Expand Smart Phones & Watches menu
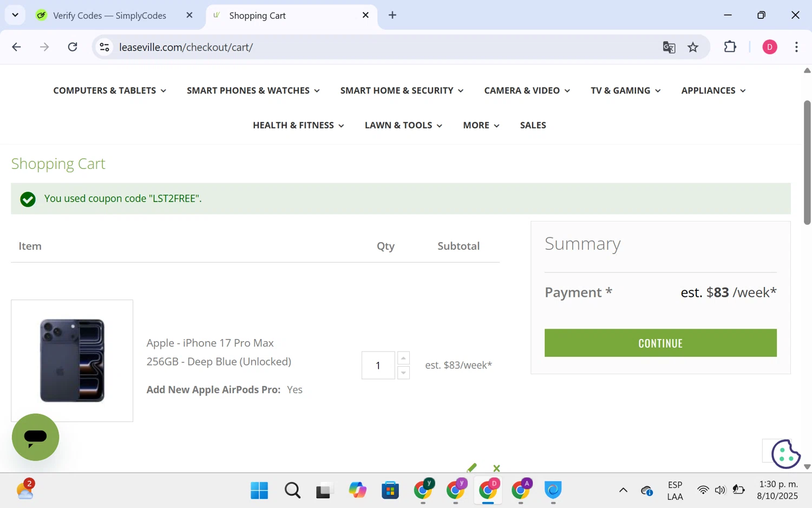The width and height of the screenshot is (812, 508). pyautogui.click(x=253, y=90)
